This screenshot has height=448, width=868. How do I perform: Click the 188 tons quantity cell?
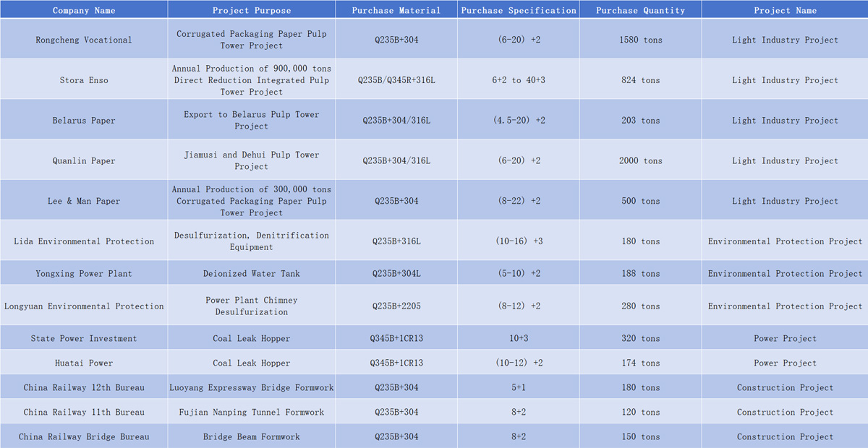[x=641, y=273]
